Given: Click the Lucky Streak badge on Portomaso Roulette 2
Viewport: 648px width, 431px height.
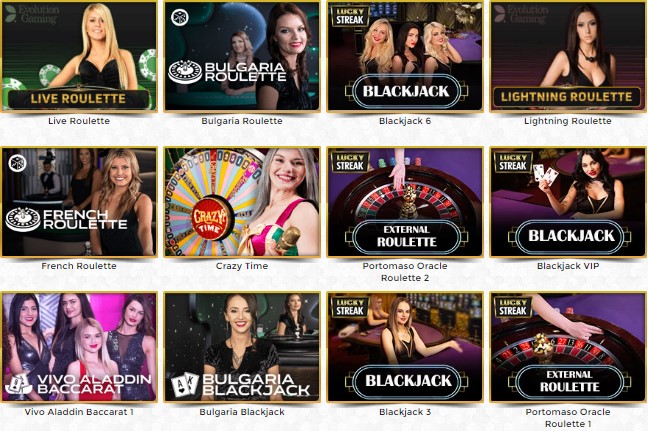Looking at the screenshot, I should coord(350,162).
